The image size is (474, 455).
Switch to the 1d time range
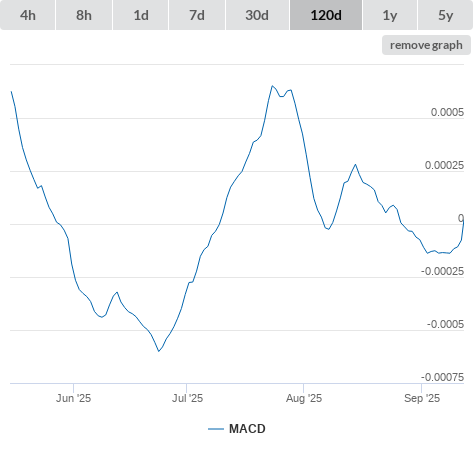tap(141, 15)
